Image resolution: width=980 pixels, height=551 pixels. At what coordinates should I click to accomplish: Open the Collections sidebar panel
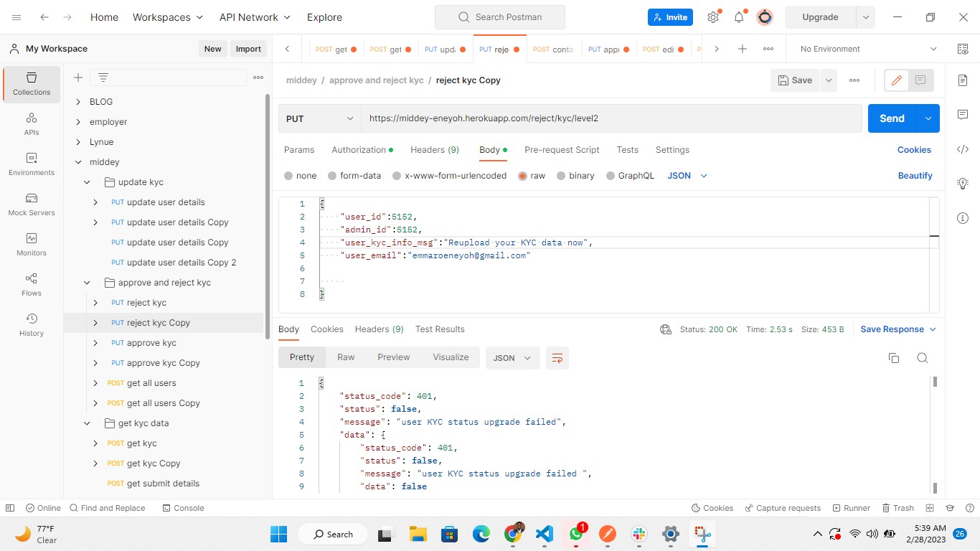(31, 84)
